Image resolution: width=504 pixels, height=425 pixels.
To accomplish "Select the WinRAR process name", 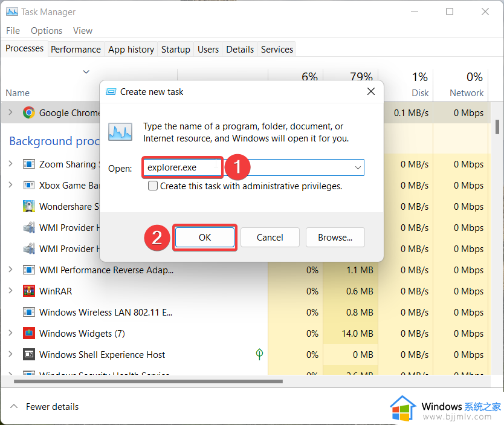I will [x=56, y=291].
